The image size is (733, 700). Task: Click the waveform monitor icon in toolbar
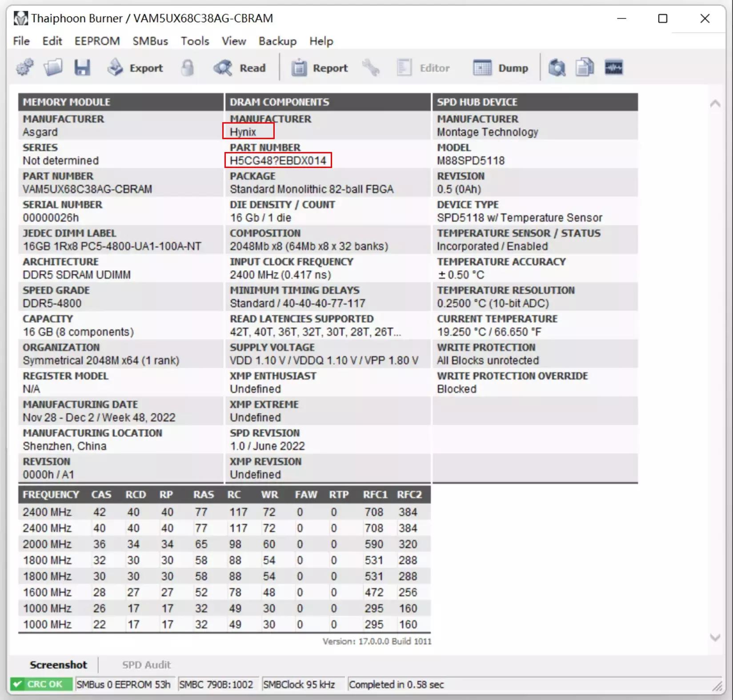614,68
